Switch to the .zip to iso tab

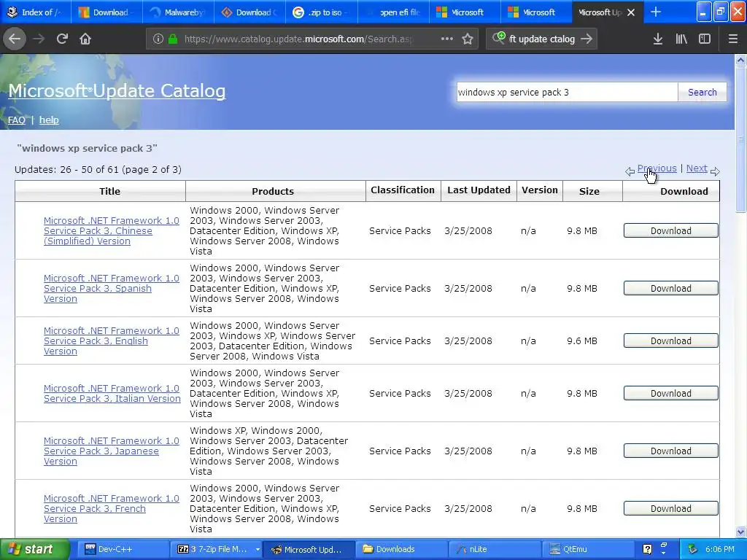coord(322,12)
